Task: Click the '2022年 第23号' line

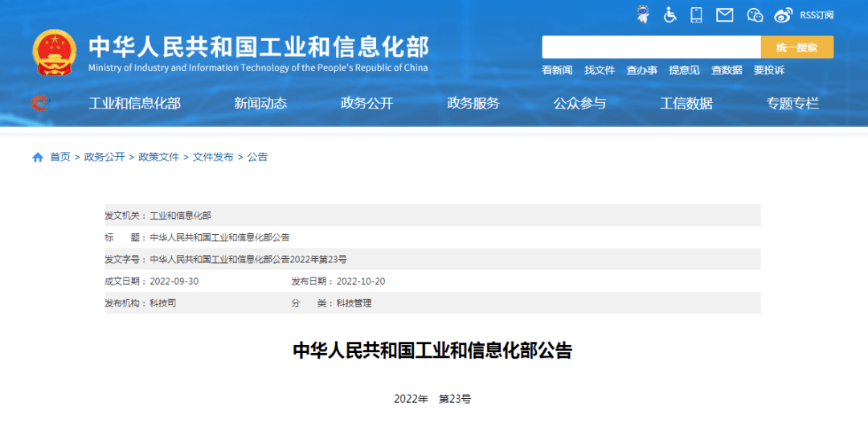Action: click(432, 399)
